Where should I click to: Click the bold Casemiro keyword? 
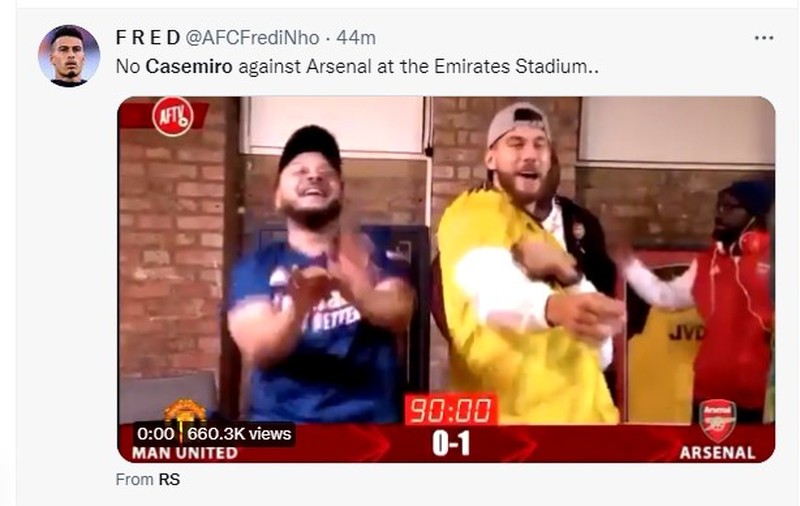[x=189, y=66]
